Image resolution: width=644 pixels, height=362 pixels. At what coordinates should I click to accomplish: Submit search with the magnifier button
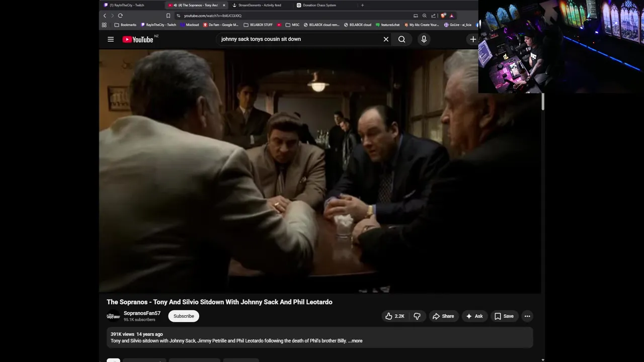401,39
